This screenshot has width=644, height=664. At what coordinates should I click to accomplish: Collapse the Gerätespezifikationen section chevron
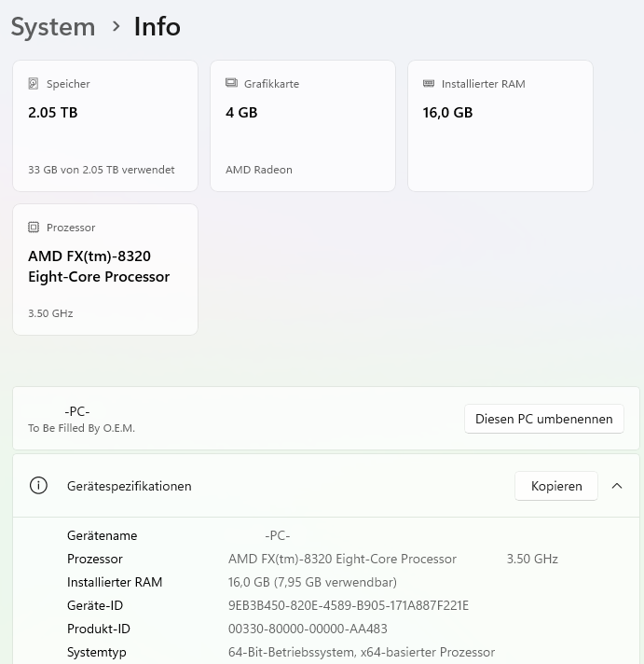[617, 486]
